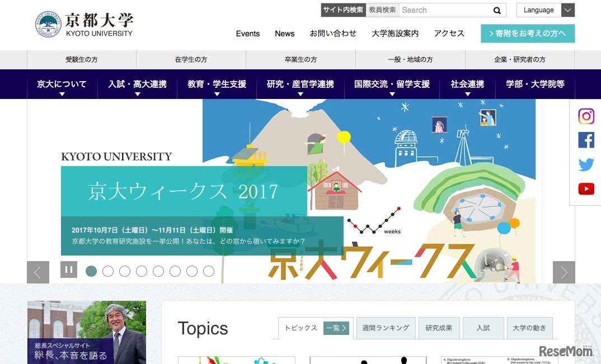Go back using the left carousel arrow
Screen dimensions: 601x364
click(37, 272)
